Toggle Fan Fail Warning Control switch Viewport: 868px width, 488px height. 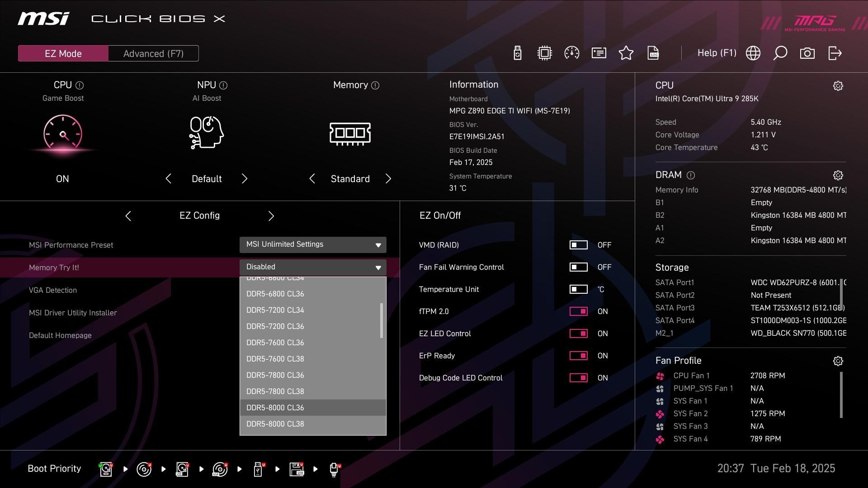(578, 267)
